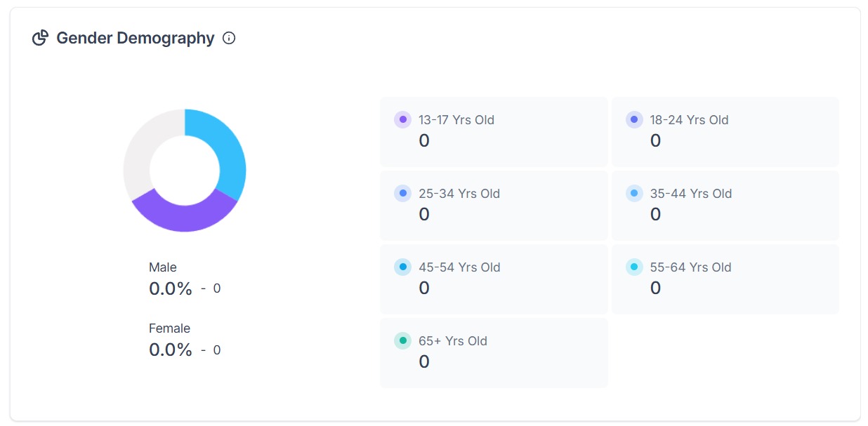This screenshot has width=868, height=426.
Task: Click the 55-64 Yrs Old cyan dot
Action: click(x=634, y=267)
